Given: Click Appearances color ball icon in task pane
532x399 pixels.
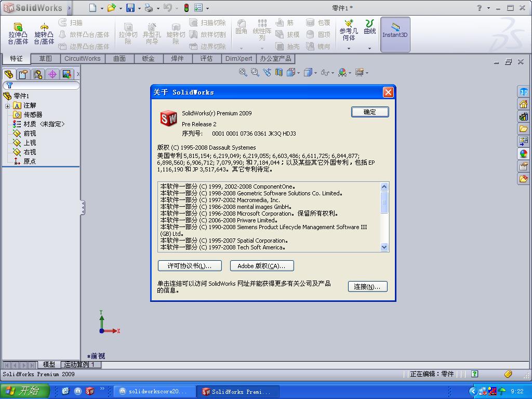Looking at the screenshot, I should (524, 154).
